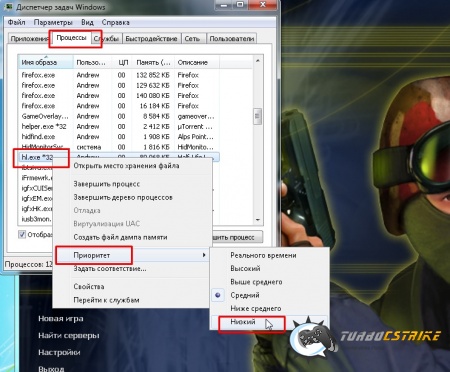Viewport: 450px width, 372px height.
Task: Select the hl.exe *32 process
Action: click(x=37, y=157)
